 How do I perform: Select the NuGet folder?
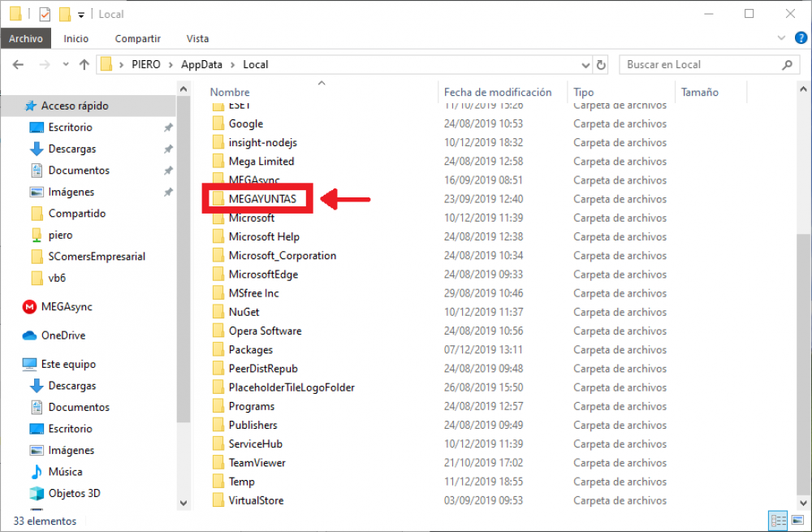[244, 313]
